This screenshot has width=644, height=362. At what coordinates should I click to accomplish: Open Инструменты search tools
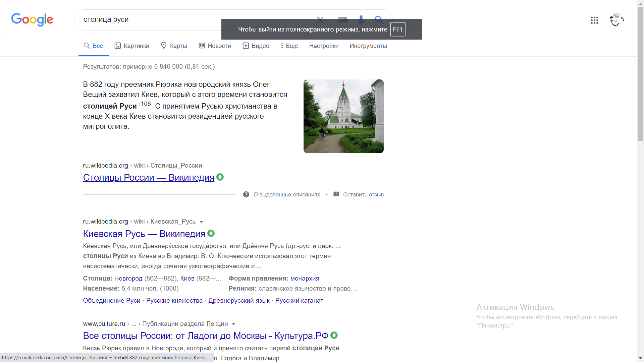368,46
